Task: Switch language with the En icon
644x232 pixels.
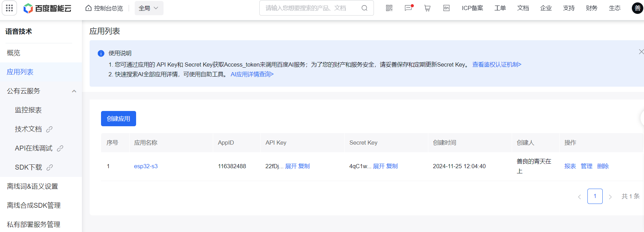Action: click(x=446, y=8)
